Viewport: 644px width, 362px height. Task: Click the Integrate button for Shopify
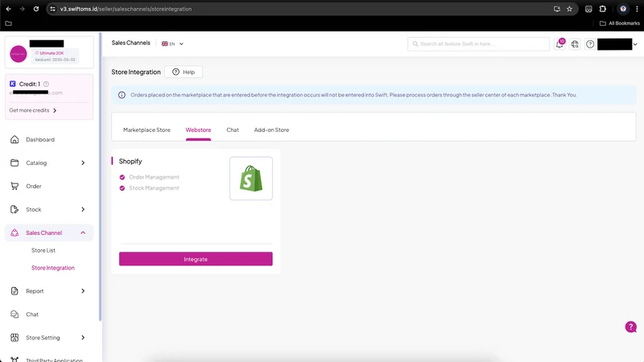(196, 259)
